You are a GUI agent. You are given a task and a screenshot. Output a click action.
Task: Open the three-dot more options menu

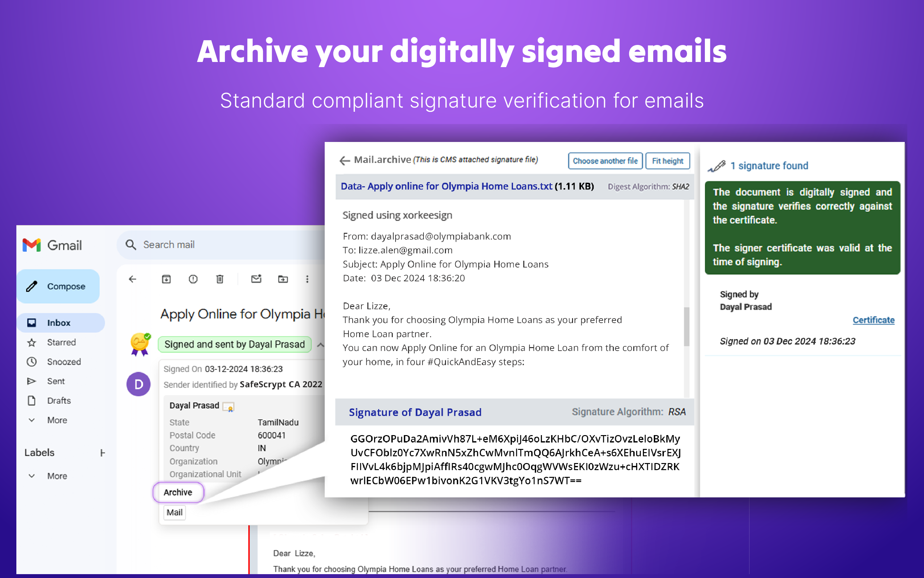pos(307,279)
